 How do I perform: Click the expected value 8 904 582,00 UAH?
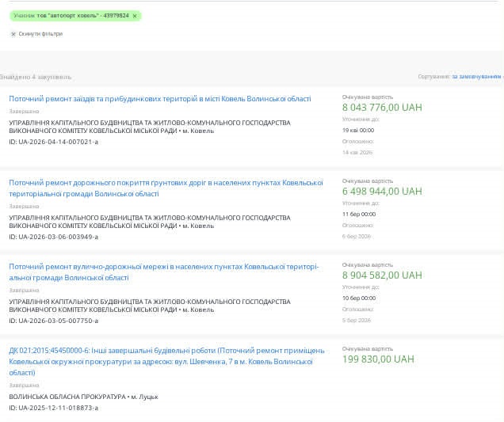pyautogui.click(x=382, y=276)
